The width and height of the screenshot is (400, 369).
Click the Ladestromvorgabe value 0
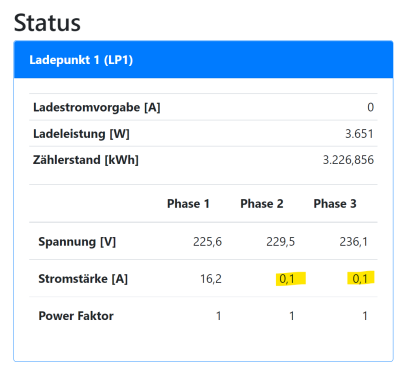point(370,107)
